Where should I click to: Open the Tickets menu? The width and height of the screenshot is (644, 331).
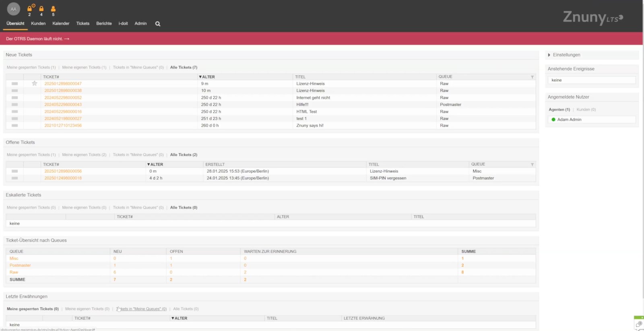tap(83, 23)
